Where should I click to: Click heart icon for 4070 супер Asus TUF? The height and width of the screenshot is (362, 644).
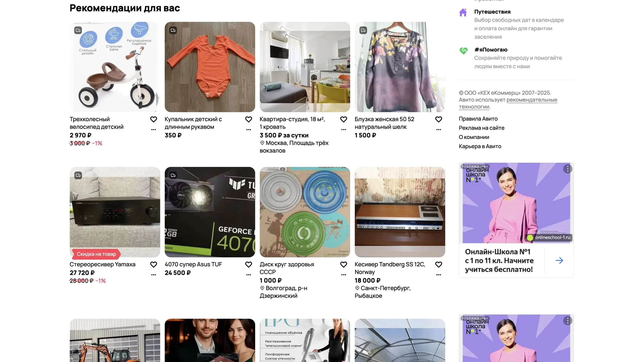pyautogui.click(x=248, y=265)
